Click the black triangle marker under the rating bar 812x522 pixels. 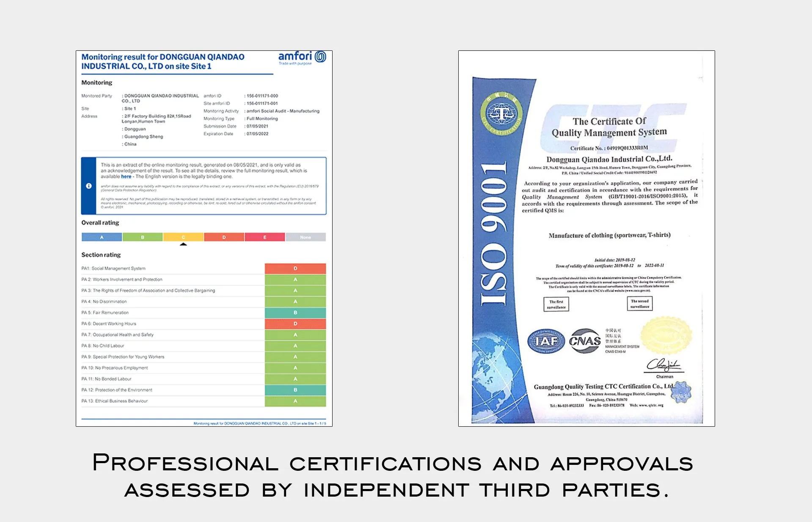click(x=183, y=244)
